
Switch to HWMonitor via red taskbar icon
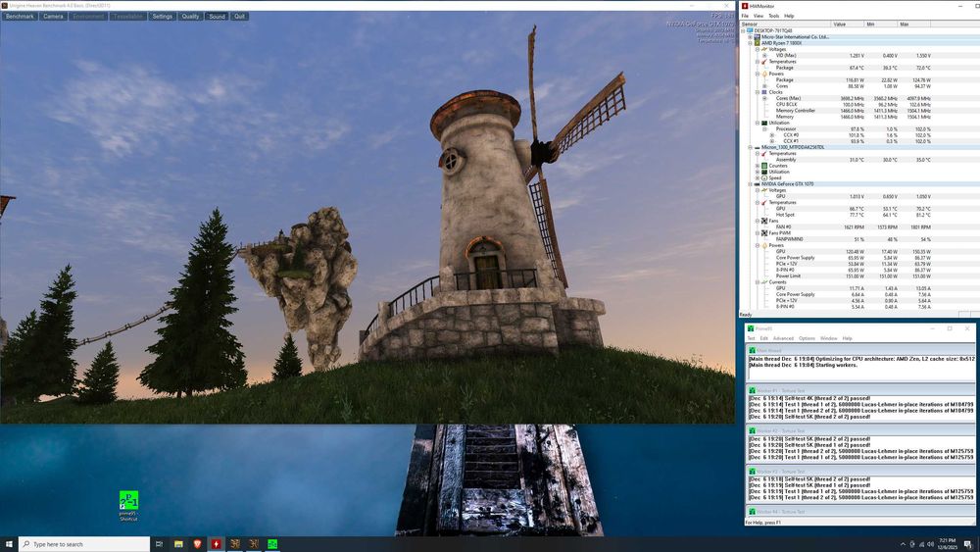point(217,544)
